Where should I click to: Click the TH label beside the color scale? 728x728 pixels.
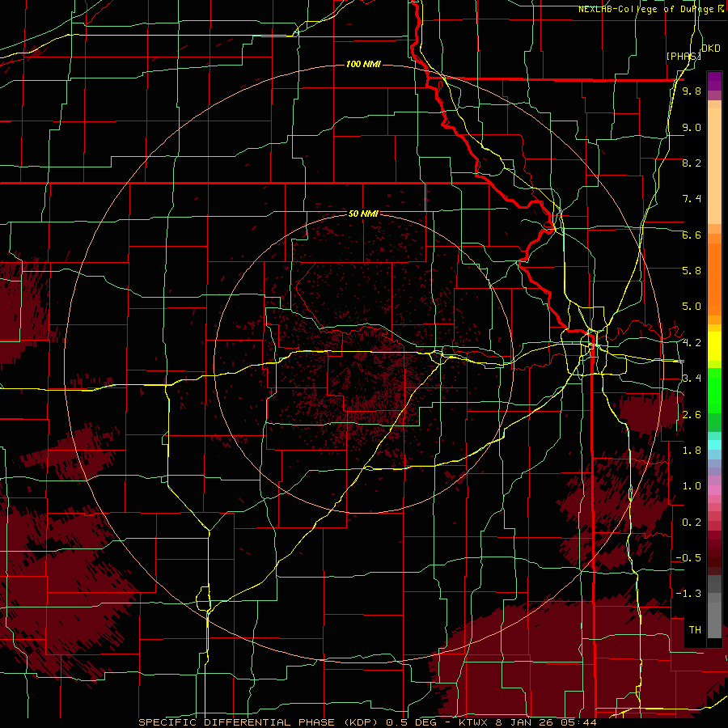coord(695,630)
